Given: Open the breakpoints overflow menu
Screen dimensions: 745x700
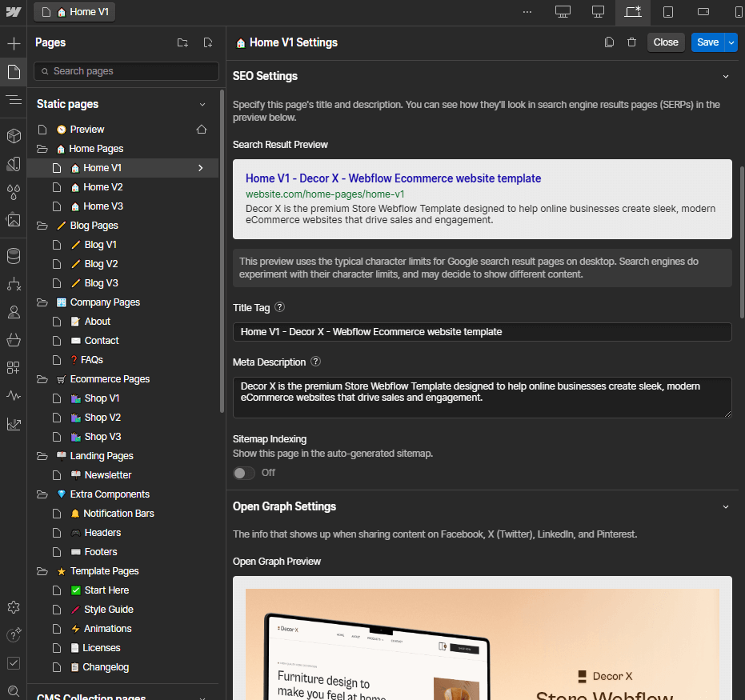Looking at the screenshot, I should point(527,13).
